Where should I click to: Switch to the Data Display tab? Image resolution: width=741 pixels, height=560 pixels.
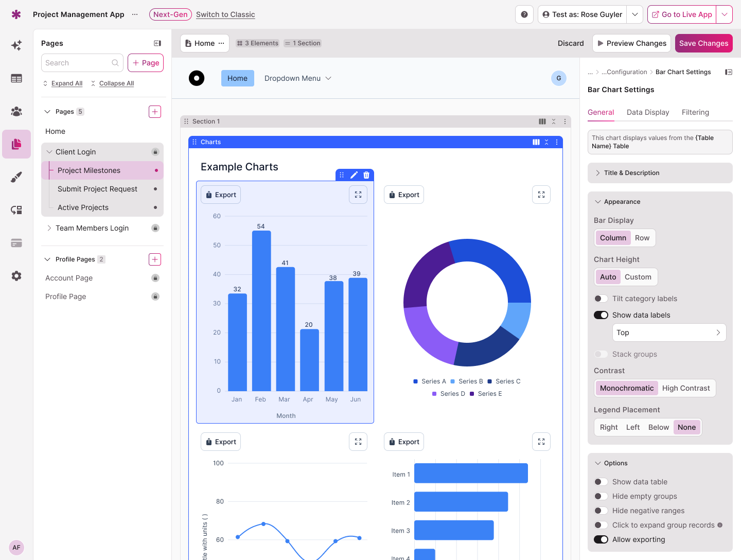pos(647,112)
